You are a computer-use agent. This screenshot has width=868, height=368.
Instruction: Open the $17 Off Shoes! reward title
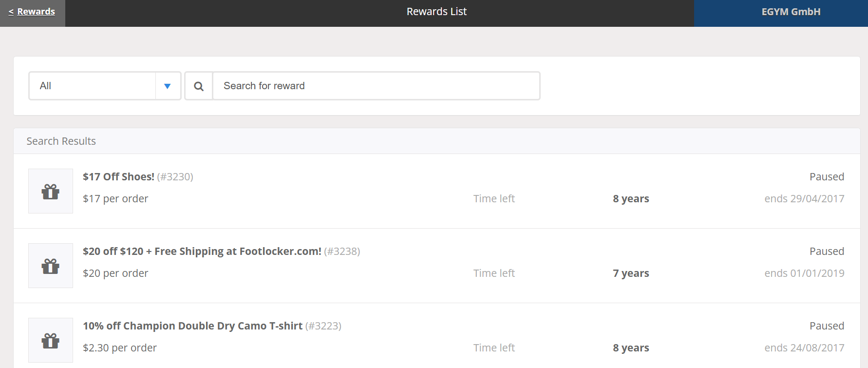point(118,177)
